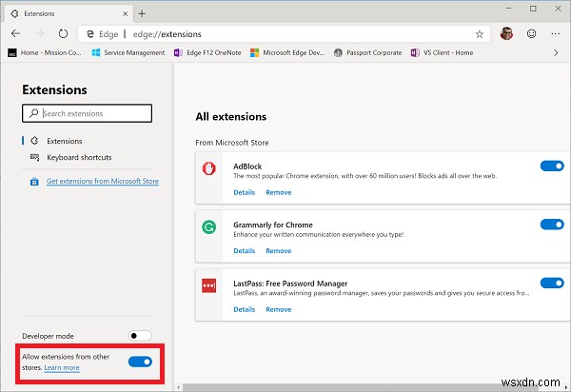
Task: Reload the page with the refresh icon
Action: point(63,34)
